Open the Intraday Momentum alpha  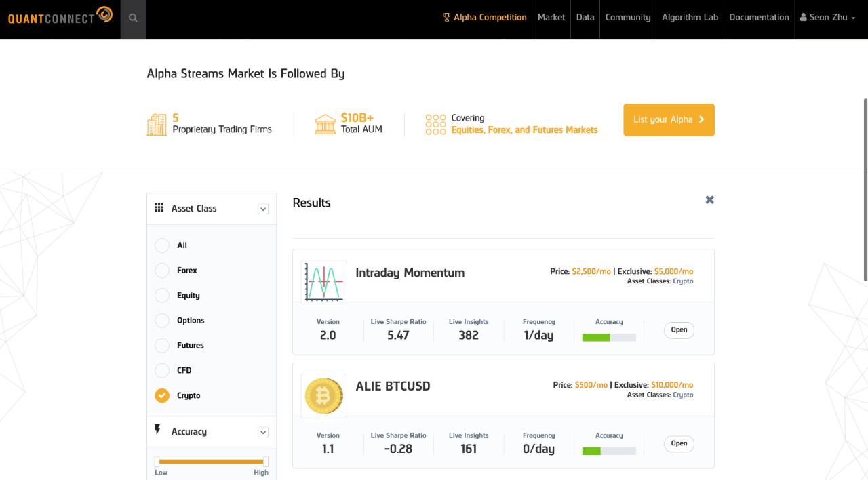[679, 330]
